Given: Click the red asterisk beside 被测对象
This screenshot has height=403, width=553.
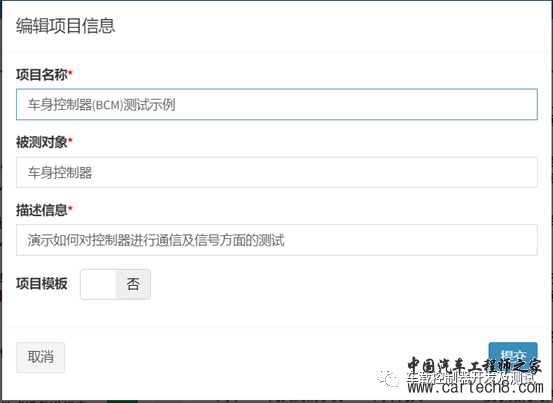Looking at the screenshot, I should click(70, 140).
